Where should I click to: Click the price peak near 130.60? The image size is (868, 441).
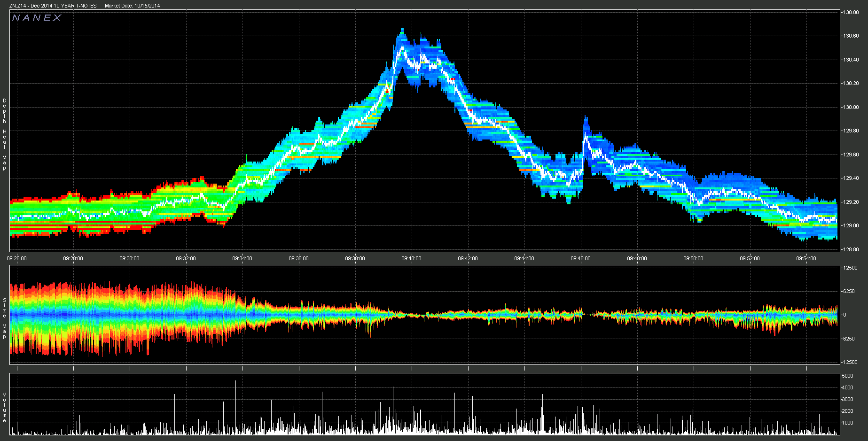[x=402, y=46]
